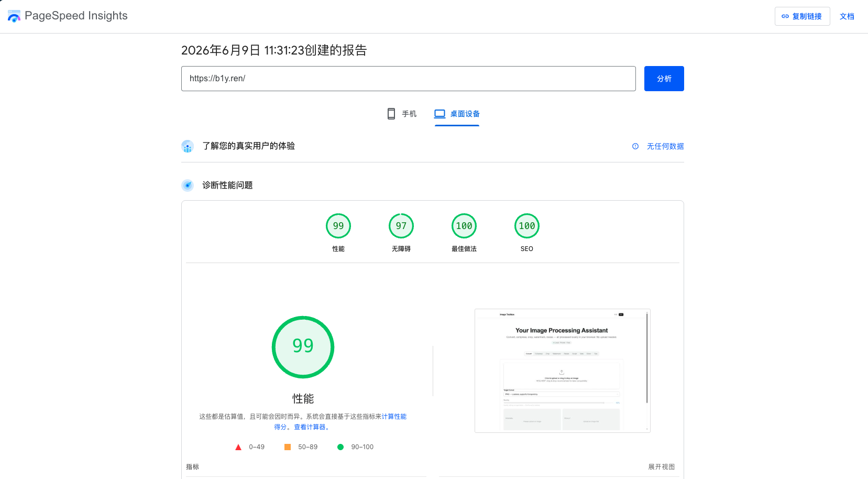Click the info icon beside 无任何数据
This screenshot has width=868, height=479.
(635, 146)
